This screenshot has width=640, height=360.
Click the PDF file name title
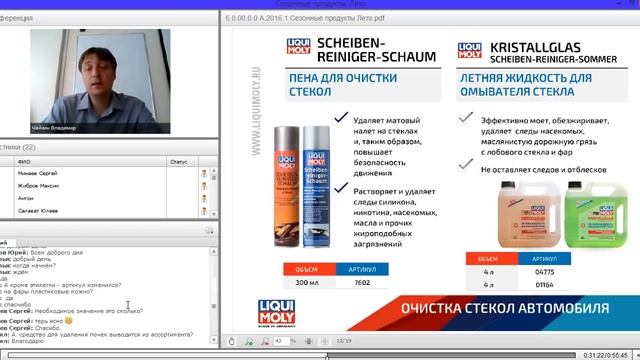(305, 18)
